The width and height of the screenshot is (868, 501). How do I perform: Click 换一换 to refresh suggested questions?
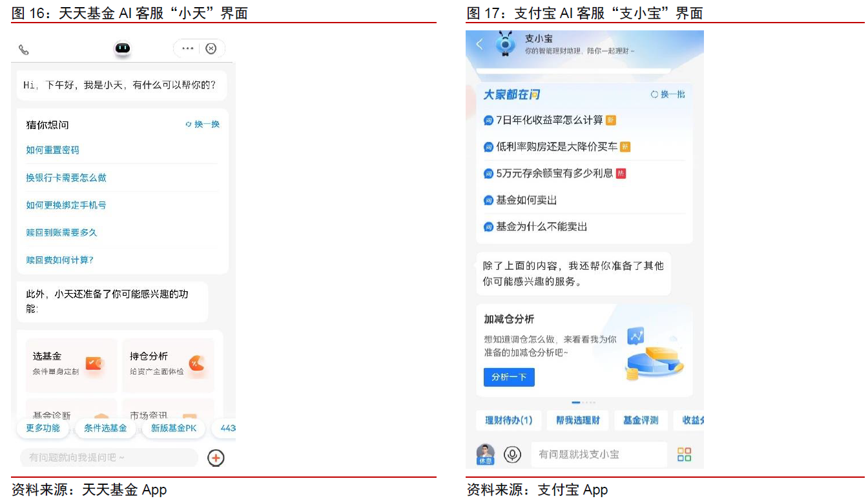203,124
